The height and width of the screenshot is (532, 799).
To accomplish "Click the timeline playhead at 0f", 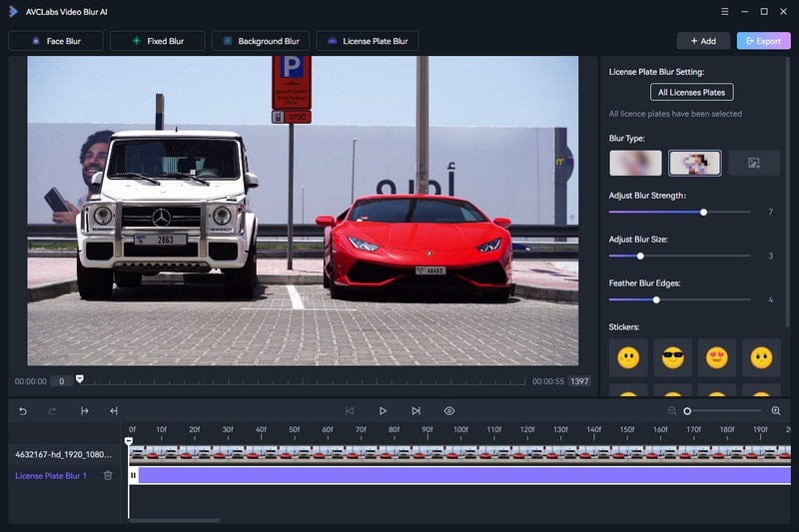I will click(x=129, y=441).
